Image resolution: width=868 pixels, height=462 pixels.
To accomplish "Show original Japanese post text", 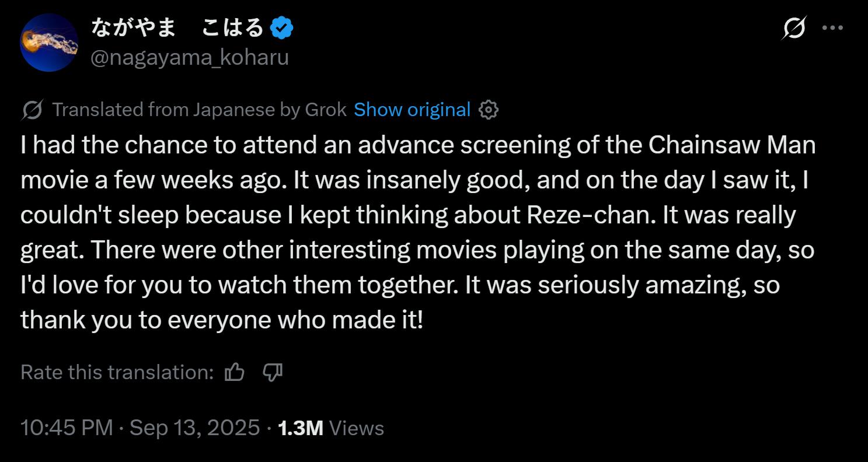I will 412,110.
